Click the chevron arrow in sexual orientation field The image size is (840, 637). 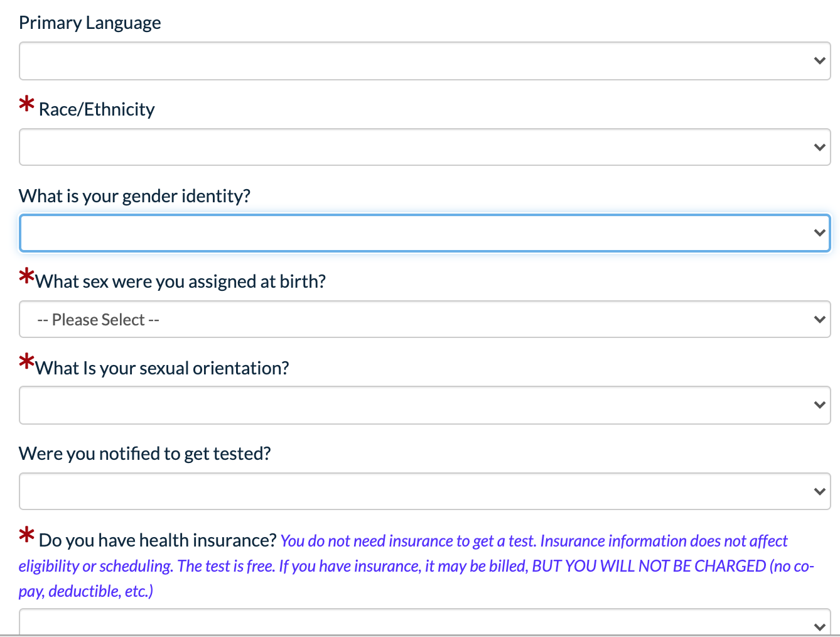coord(819,405)
